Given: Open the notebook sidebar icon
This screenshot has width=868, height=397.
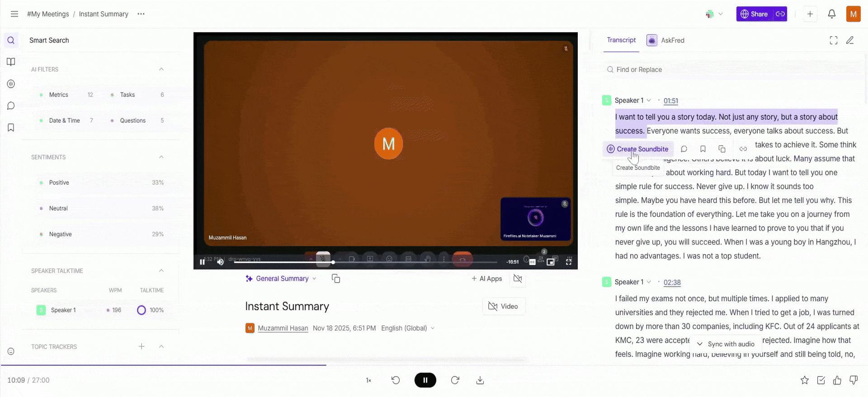Looking at the screenshot, I should [11, 62].
